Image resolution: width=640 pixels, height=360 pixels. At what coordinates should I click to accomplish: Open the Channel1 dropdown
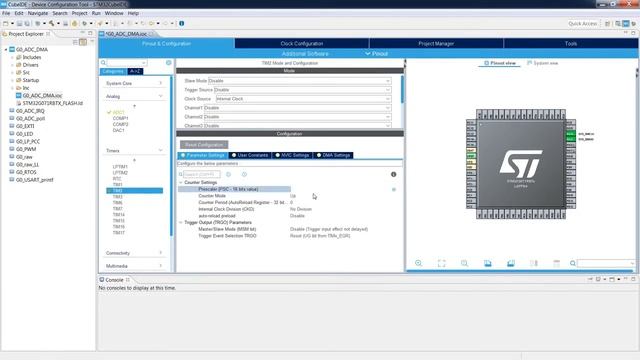297,108
